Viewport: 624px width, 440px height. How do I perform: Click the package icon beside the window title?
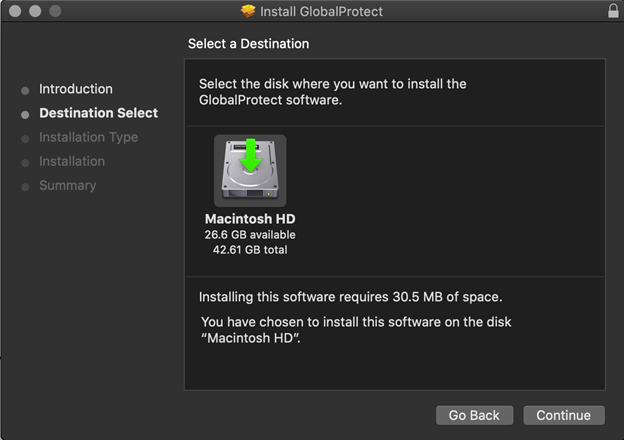click(x=248, y=11)
